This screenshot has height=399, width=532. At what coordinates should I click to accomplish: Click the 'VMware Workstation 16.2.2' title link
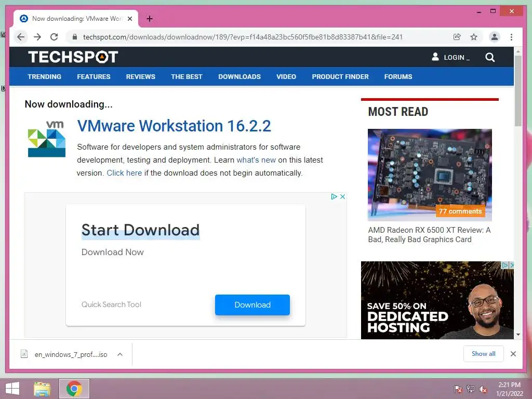pyautogui.click(x=174, y=126)
